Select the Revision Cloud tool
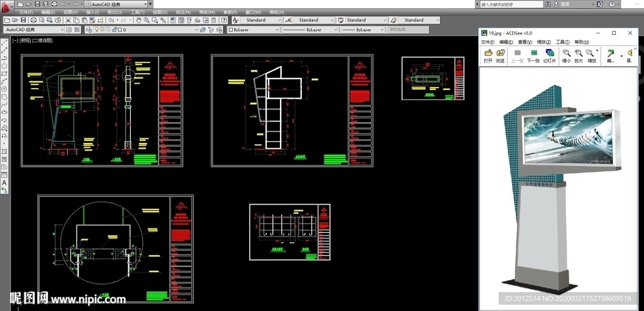 (x=4, y=97)
